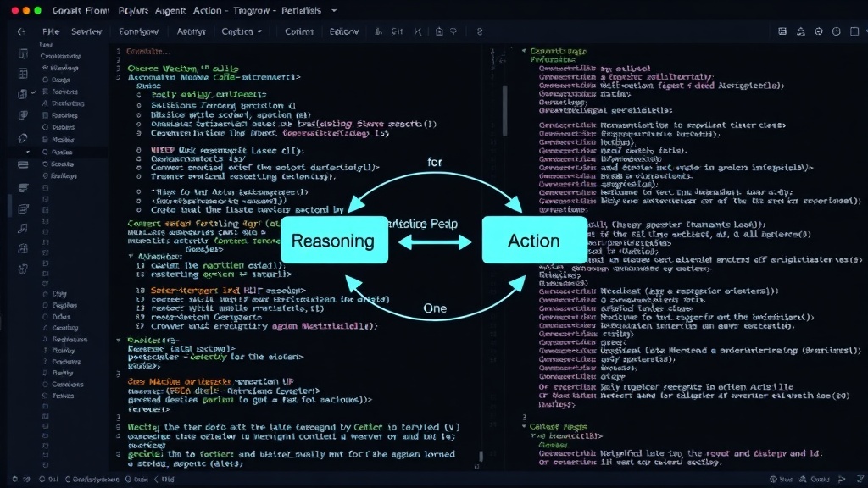This screenshot has width=868, height=488.
Task: Open the explorer icon atop the activity bar
Action: [x=23, y=53]
